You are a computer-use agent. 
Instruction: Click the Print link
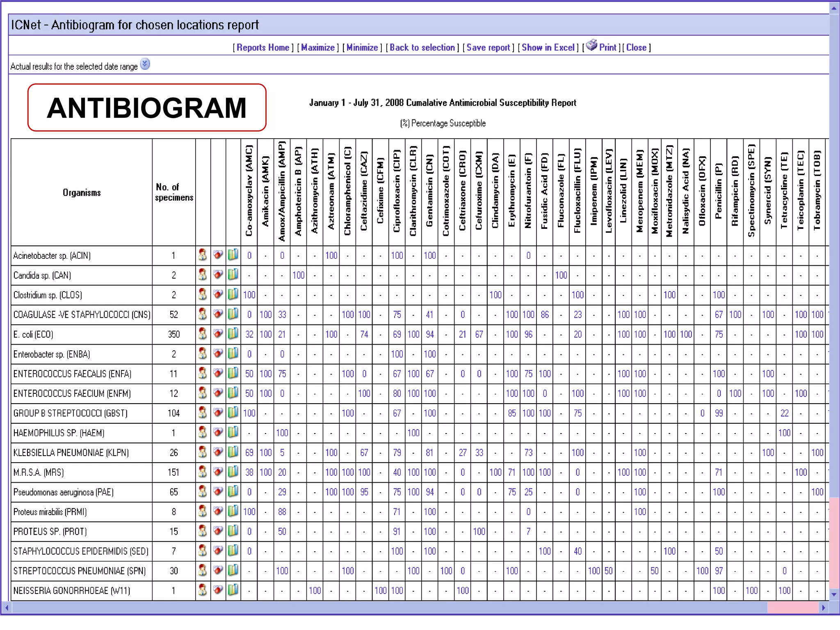point(607,48)
